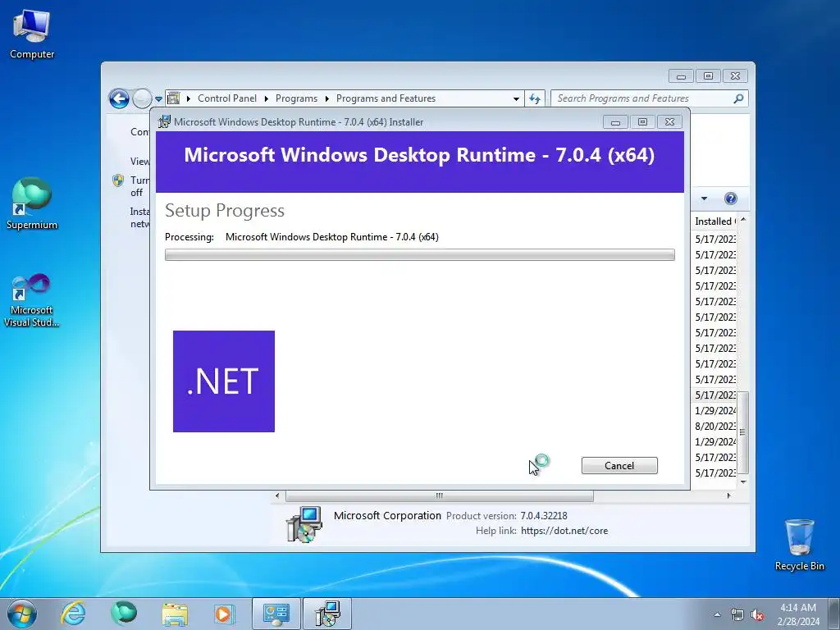Click the vertical scrollbar thumb
This screenshot has width=840, height=630.
pos(742,432)
